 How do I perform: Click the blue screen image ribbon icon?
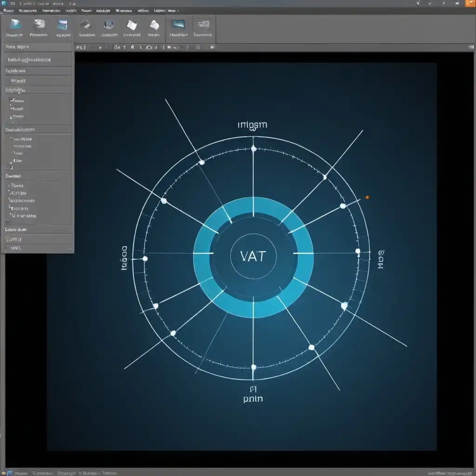coord(62,24)
